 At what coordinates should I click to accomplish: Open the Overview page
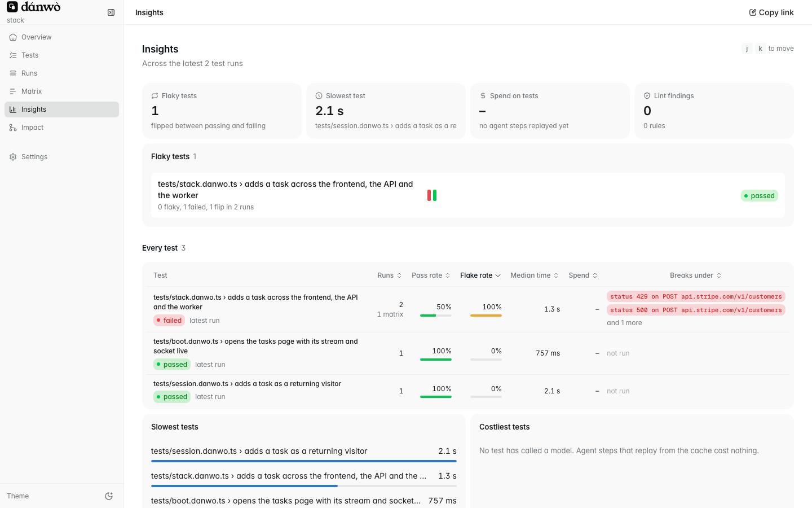click(x=61, y=37)
